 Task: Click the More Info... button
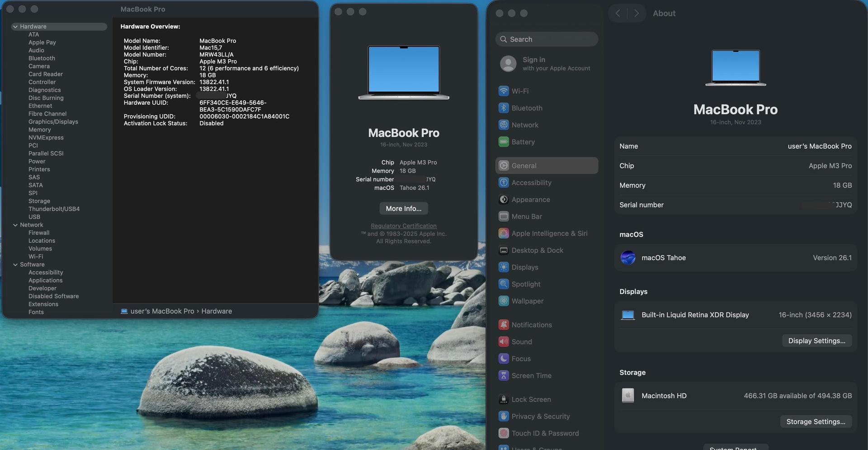pyautogui.click(x=403, y=208)
